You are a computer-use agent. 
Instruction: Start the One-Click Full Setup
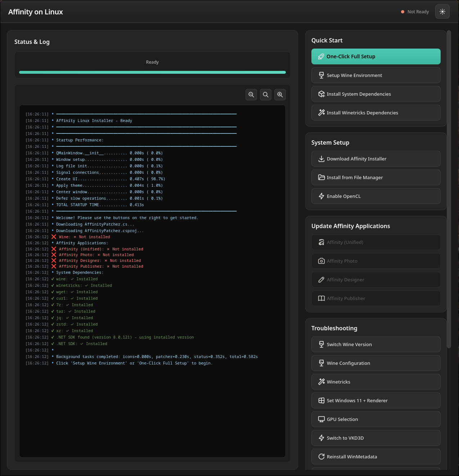375,56
